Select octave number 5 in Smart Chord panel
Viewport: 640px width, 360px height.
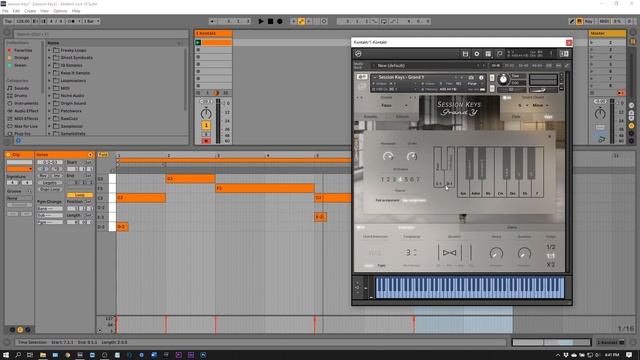pos(406,179)
